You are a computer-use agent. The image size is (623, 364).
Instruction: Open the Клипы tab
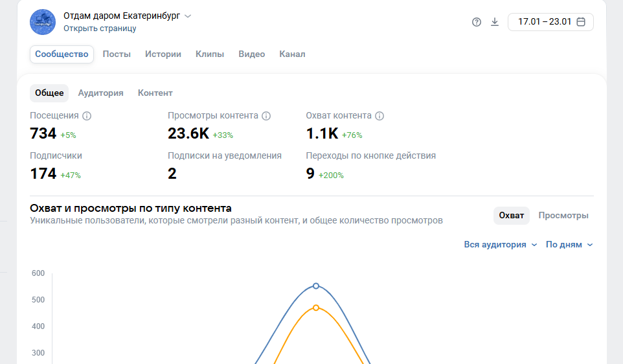click(x=210, y=54)
